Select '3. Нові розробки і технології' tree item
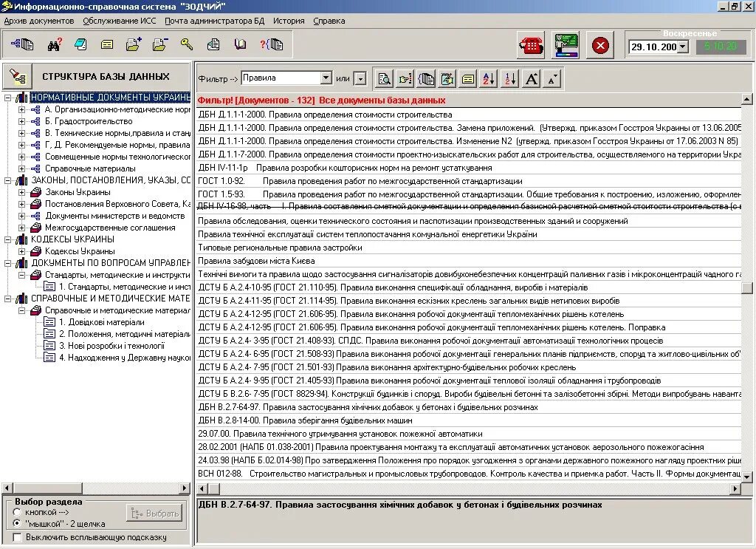The image size is (756, 549). coord(112,346)
